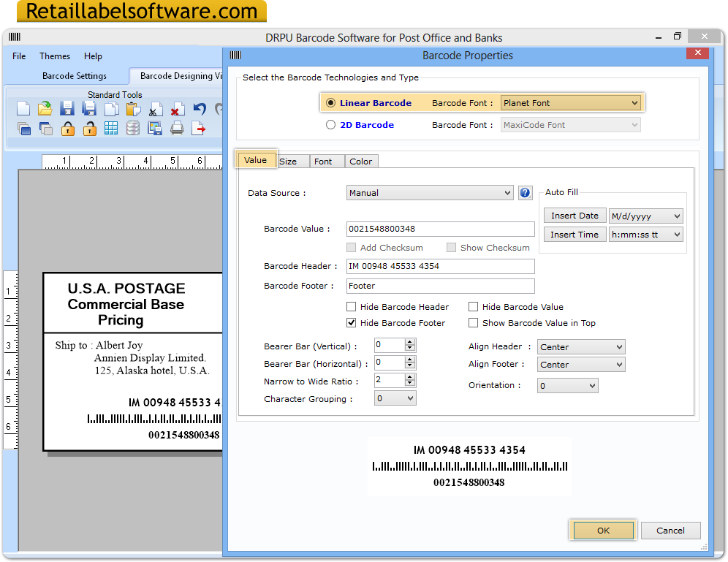Open the Data Source dropdown
The height and width of the screenshot is (562, 728).
[512, 192]
